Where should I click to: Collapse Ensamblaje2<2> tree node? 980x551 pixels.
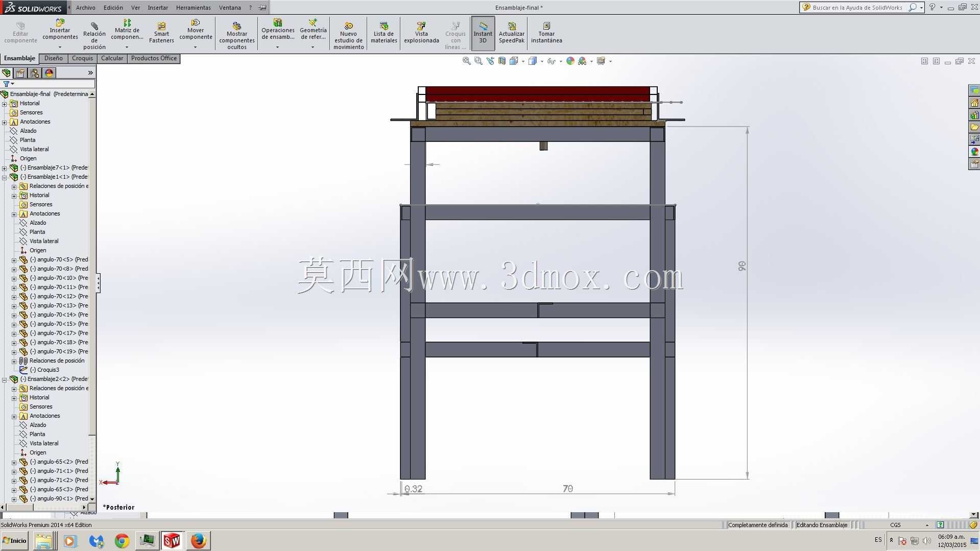5,379
